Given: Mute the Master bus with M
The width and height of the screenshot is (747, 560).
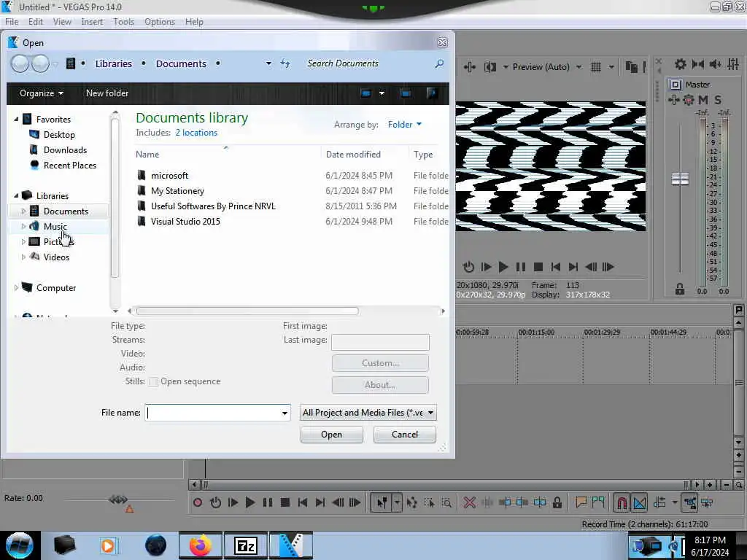Looking at the screenshot, I should coord(703,99).
